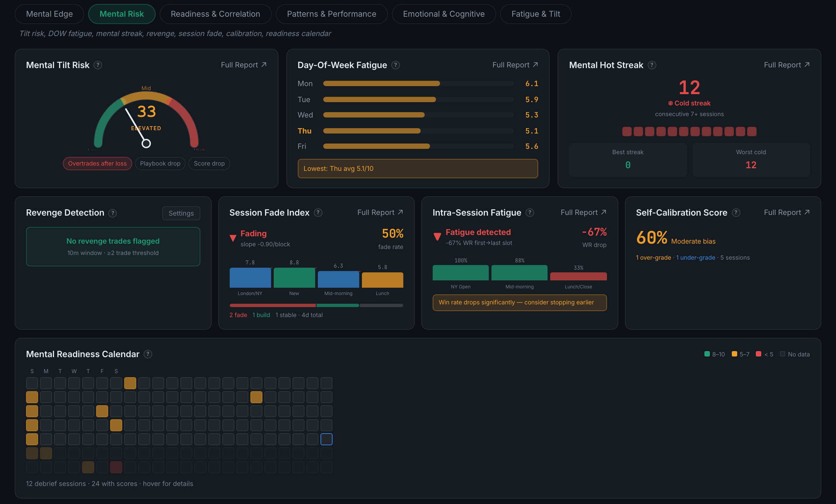Switch to the Mental Edge tab
The image size is (836, 504).
(x=49, y=14)
